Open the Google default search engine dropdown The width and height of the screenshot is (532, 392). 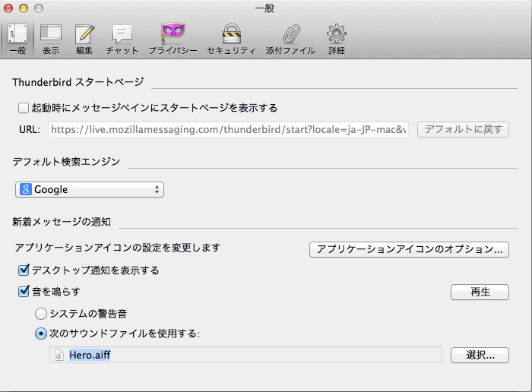(x=90, y=190)
